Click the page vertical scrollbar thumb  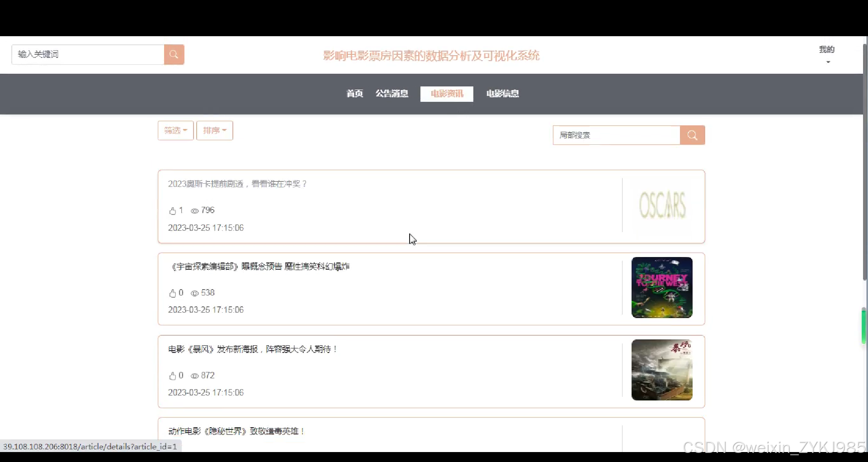pos(864,162)
